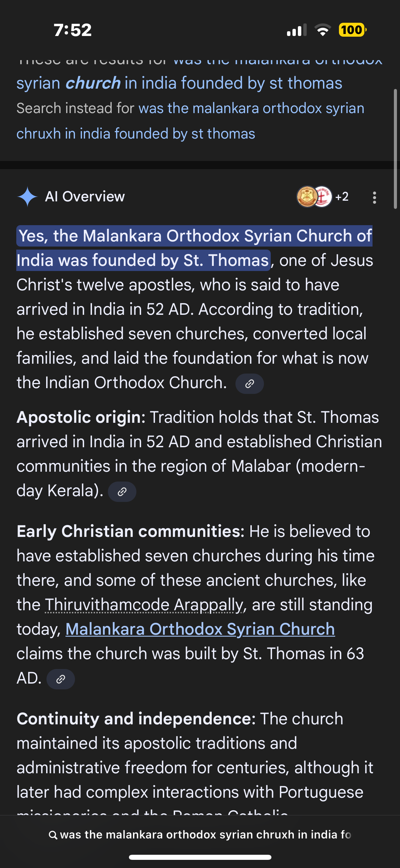This screenshot has height=868, width=400.
Task: Tap the AI Overview sparkle icon
Action: tap(27, 197)
